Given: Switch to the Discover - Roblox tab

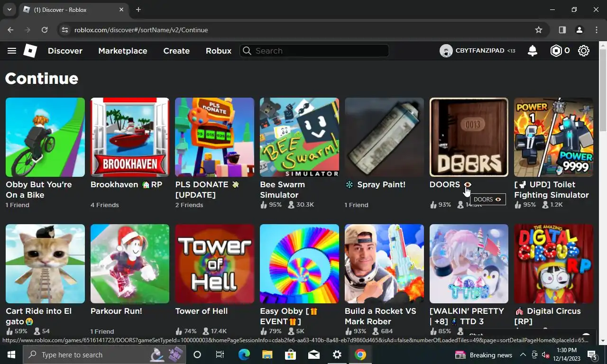Looking at the screenshot, I should coord(74,9).
